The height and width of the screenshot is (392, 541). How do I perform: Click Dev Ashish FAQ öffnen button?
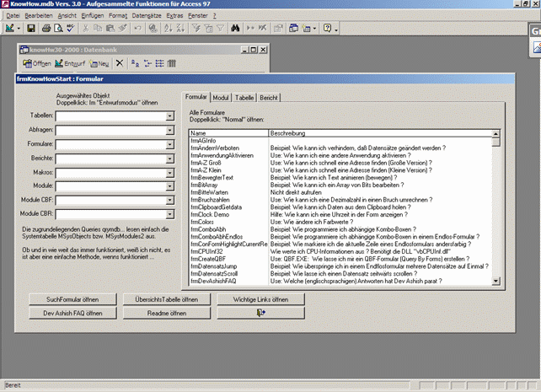click(72, 313)
